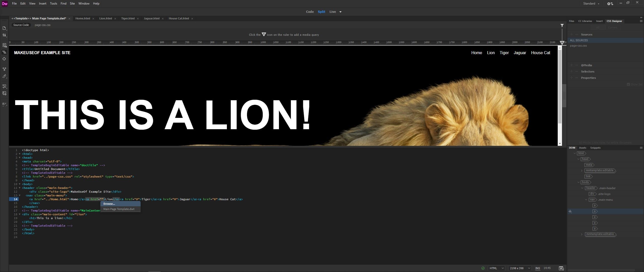
Task: Open the Standard workspace dropdown
Action: (591, 4)
